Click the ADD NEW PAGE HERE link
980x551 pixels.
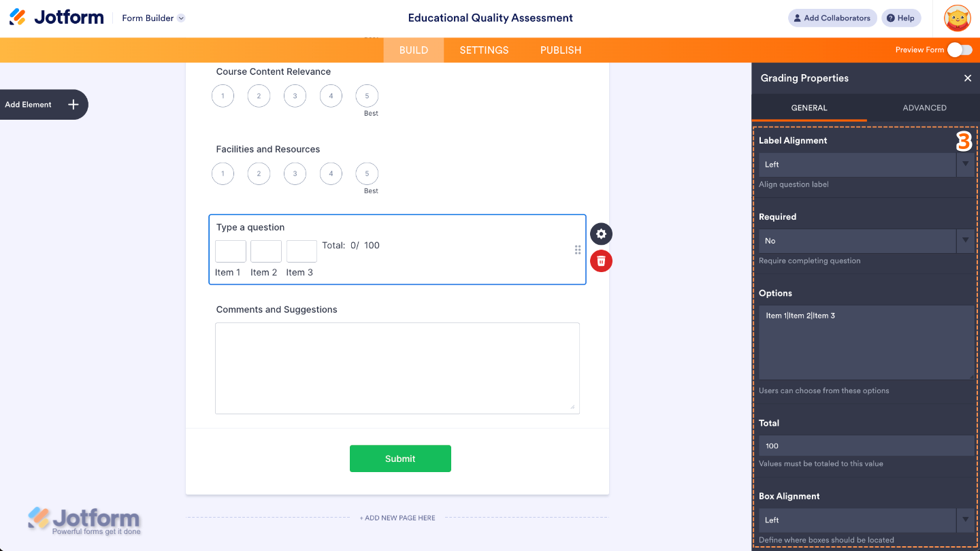click(x=397, y=518)
